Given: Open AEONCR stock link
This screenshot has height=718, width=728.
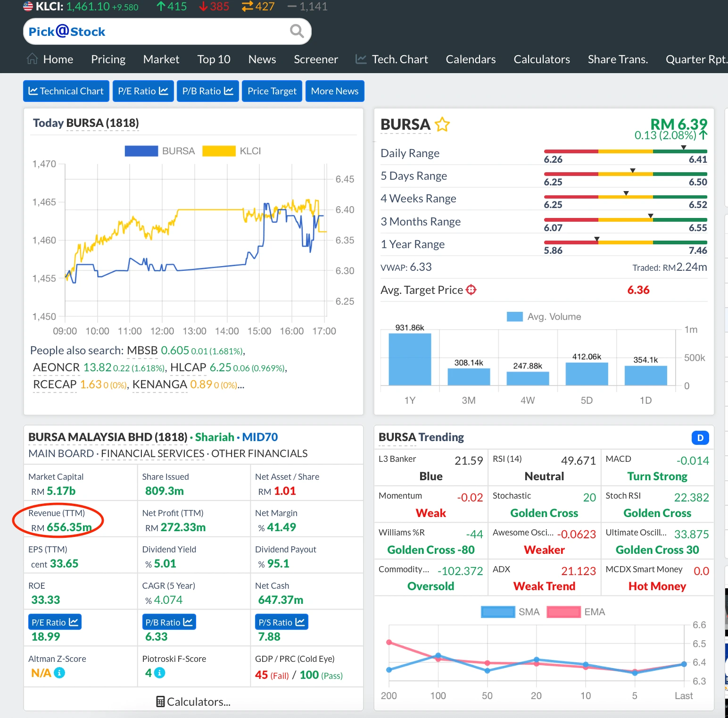Looking at the screenshot, I should point(57,367).
